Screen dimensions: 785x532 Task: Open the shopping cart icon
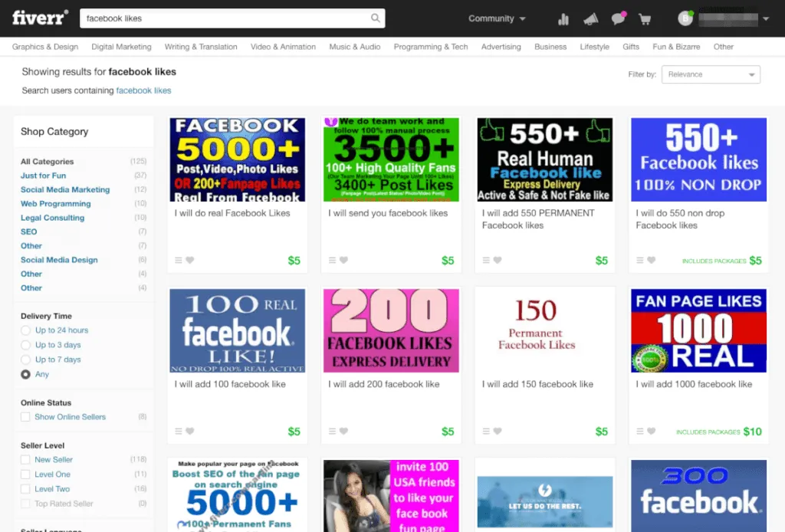click(645, 19)
